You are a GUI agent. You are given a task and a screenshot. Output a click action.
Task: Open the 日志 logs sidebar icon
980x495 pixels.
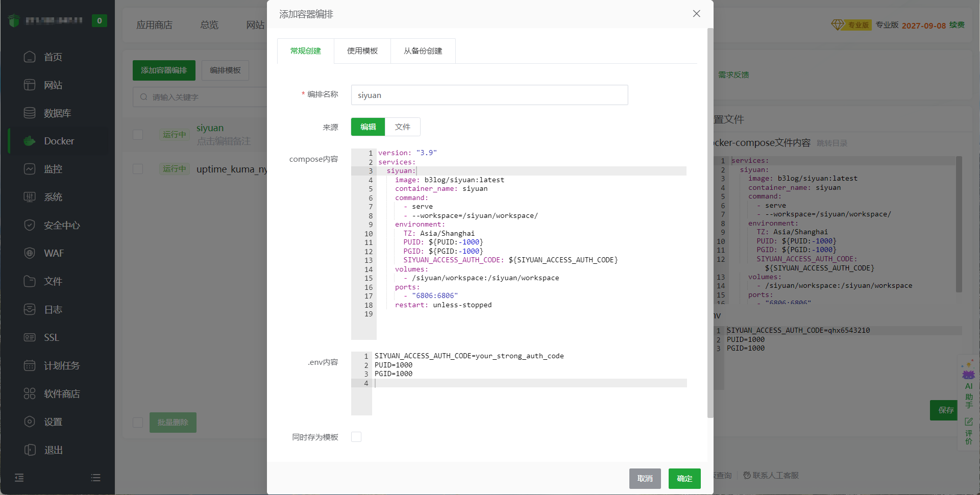[x=30, y=309]
